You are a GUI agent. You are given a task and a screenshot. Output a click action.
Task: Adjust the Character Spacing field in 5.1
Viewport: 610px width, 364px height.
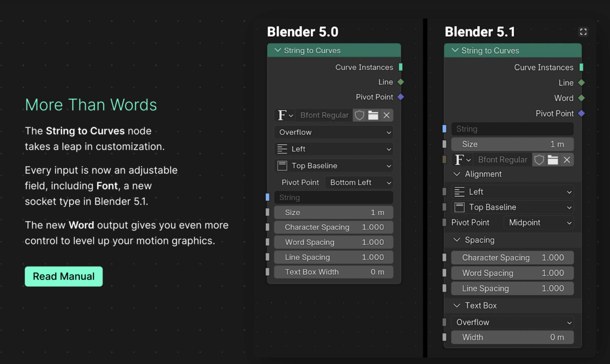point(512,258)
